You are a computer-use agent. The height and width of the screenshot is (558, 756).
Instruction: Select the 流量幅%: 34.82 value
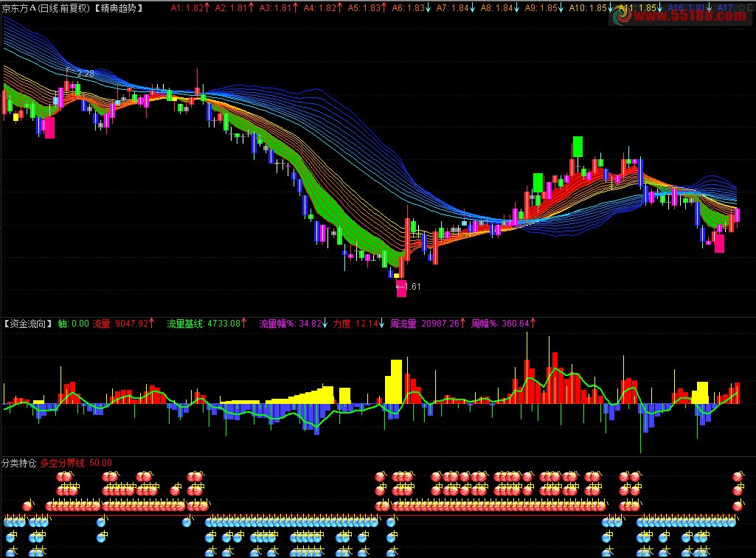[293, 324]
